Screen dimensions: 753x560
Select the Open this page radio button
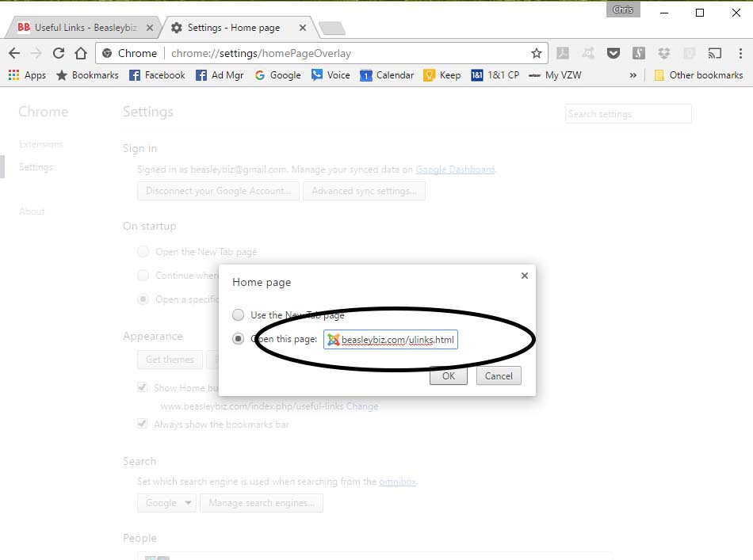click(238, 338)
